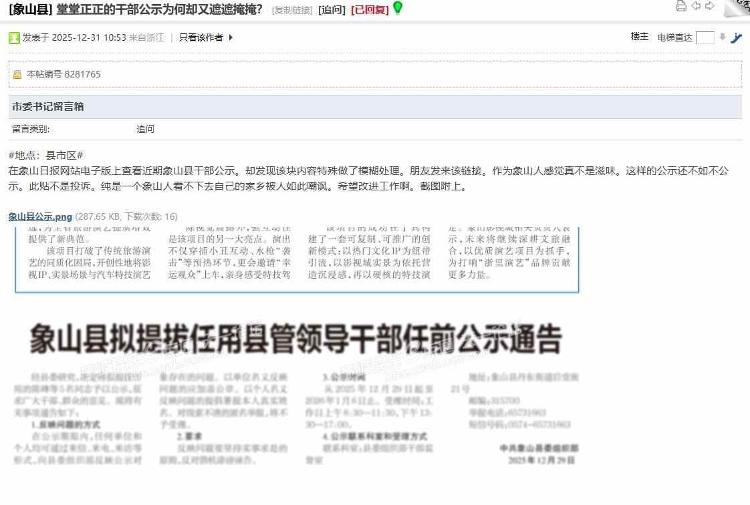
Task: Click the green lightbulb status icon
Action: point(397,8)
